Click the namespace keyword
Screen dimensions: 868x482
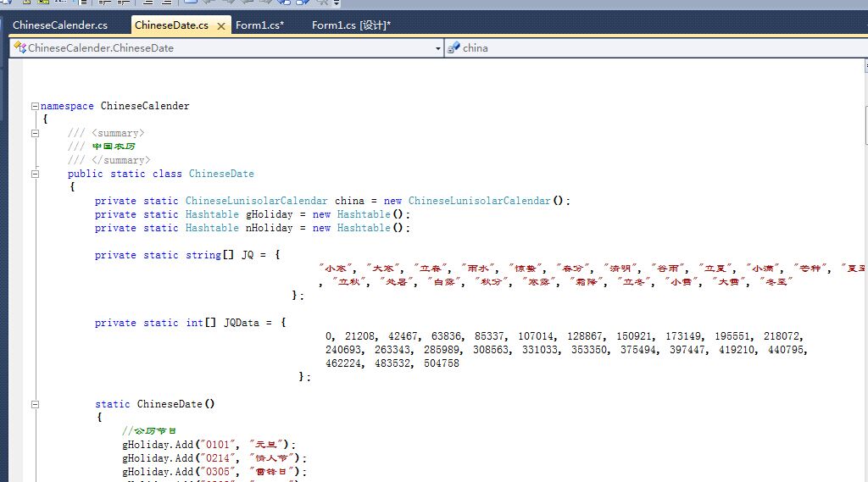click(67, 106)
